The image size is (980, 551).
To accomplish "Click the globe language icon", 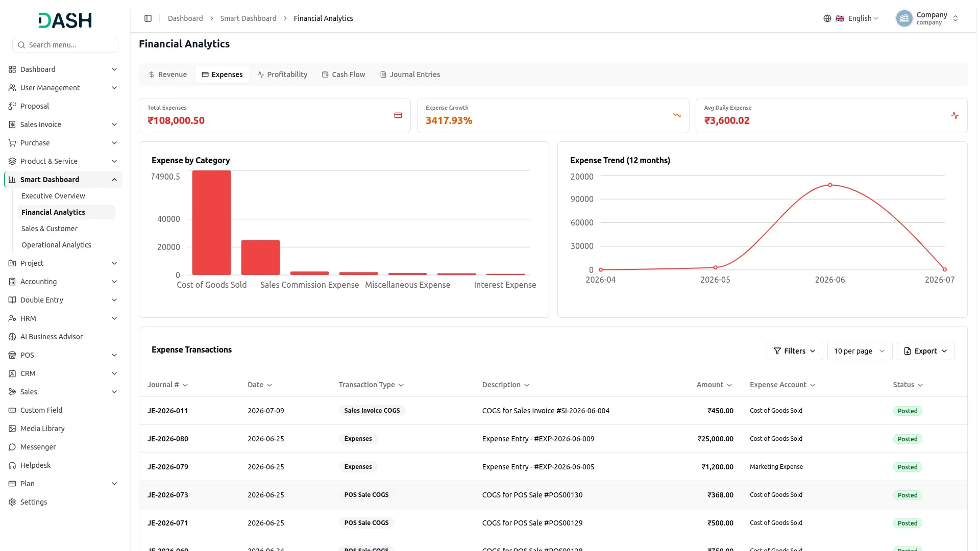I will click(x=827, y=18).
